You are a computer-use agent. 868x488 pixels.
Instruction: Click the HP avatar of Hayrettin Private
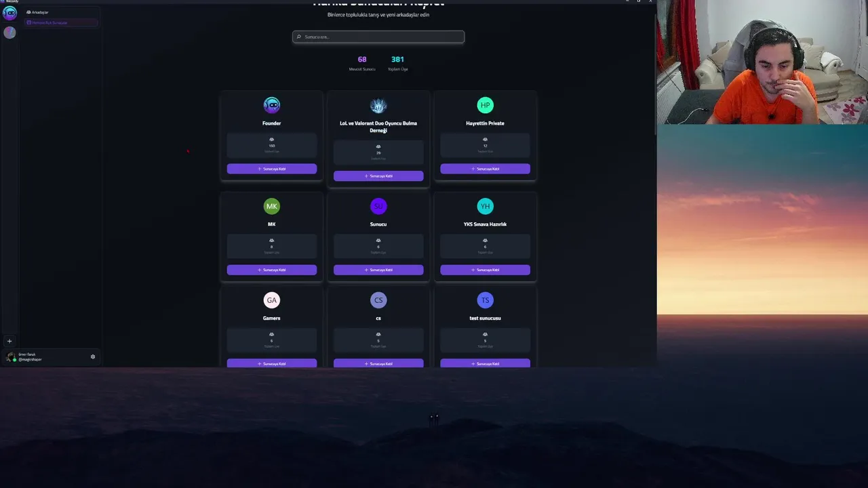(485, 105)
